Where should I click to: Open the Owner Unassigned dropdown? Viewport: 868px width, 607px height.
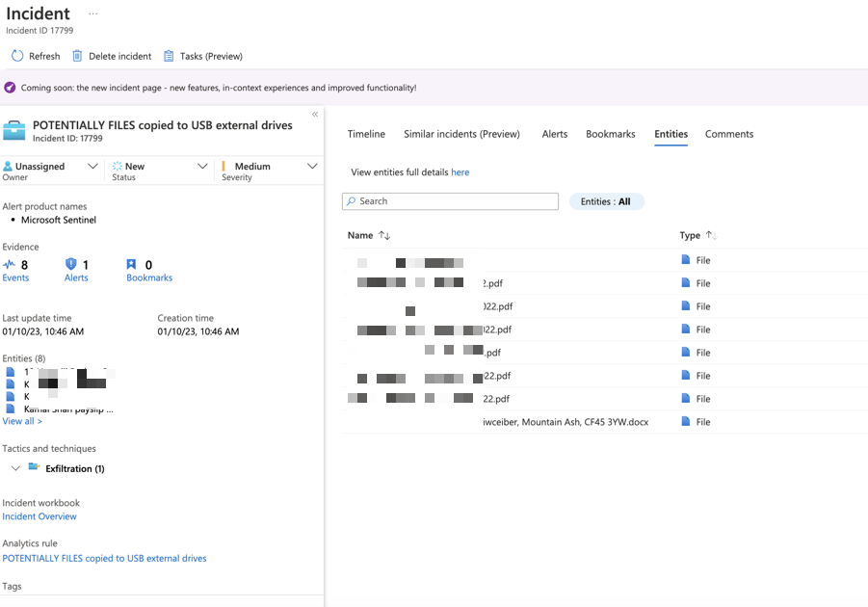[92, 167]
